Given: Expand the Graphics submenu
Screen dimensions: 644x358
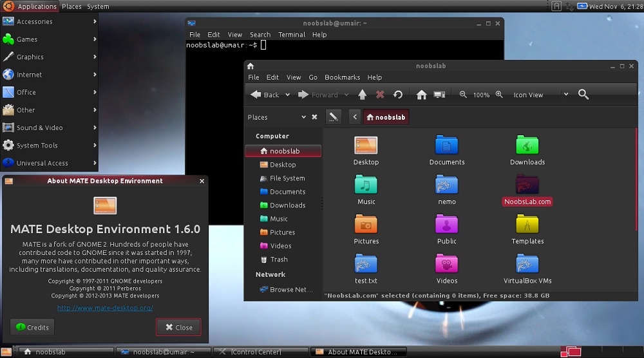Looking at the screenshot, I should pyautogui.click(x=50, y=57).
